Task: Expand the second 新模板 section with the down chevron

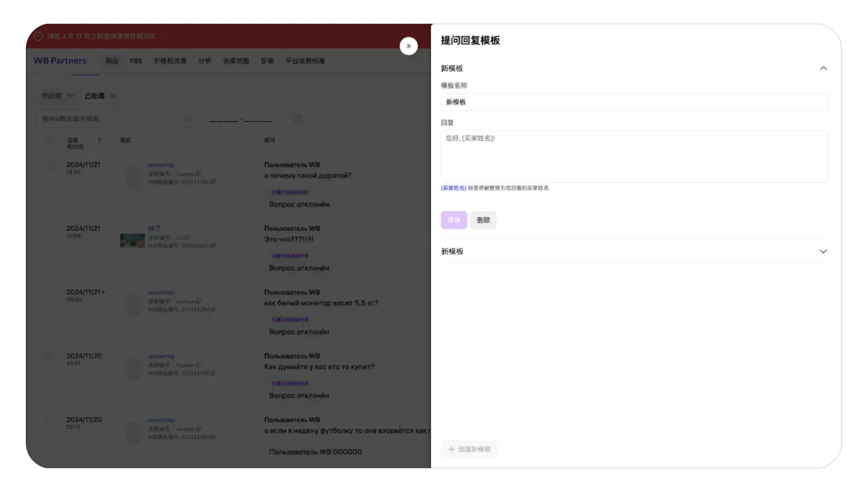Action: tap(823, 251)
